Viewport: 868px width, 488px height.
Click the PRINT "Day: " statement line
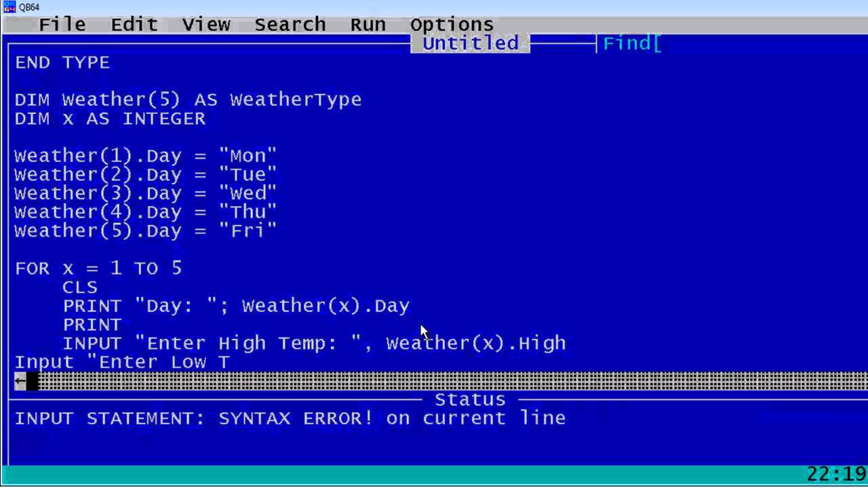pyautogui.click(x=236, y=306)
